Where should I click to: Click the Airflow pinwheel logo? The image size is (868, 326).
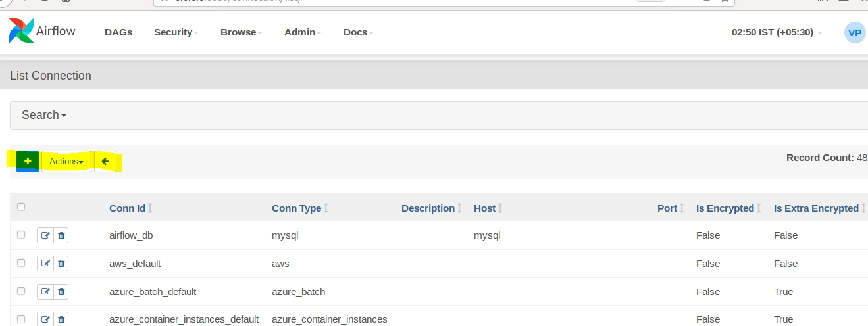tap(21, 31)
